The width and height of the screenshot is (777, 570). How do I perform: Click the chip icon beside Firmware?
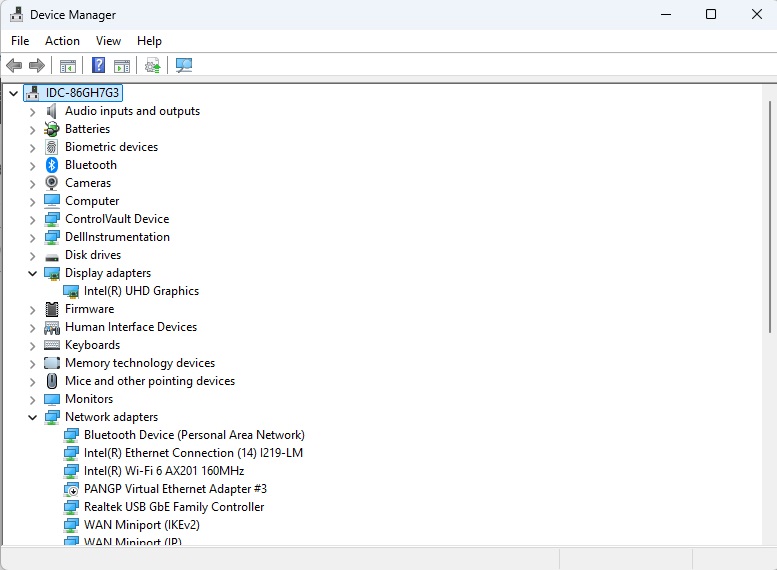pyautogui.click(x=52, y=309)
